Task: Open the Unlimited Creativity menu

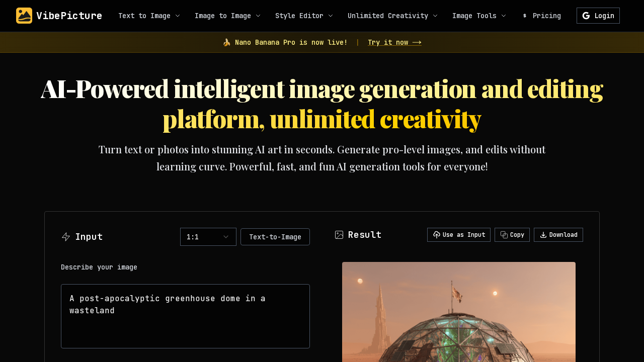Action: click(392, 16)
